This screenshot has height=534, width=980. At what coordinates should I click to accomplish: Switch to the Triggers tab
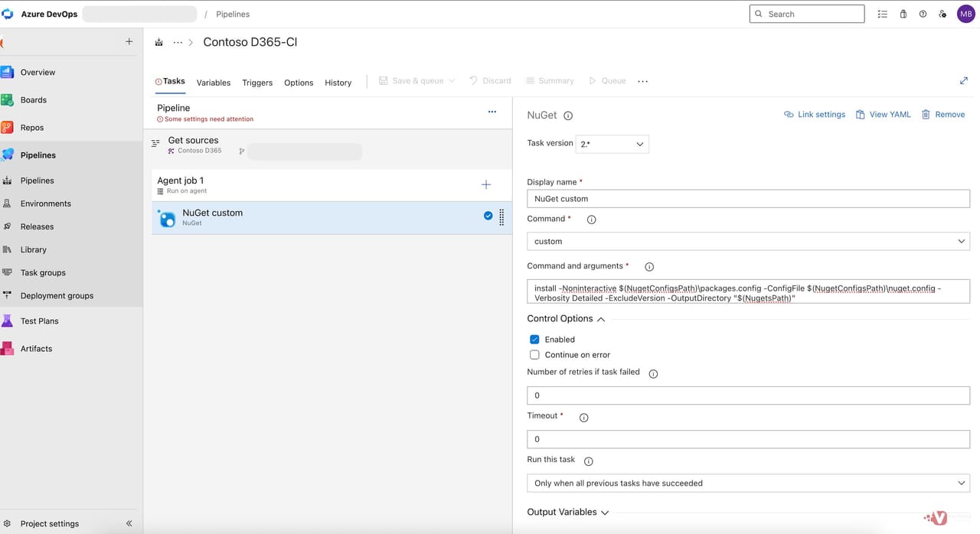tap(257, 83)
